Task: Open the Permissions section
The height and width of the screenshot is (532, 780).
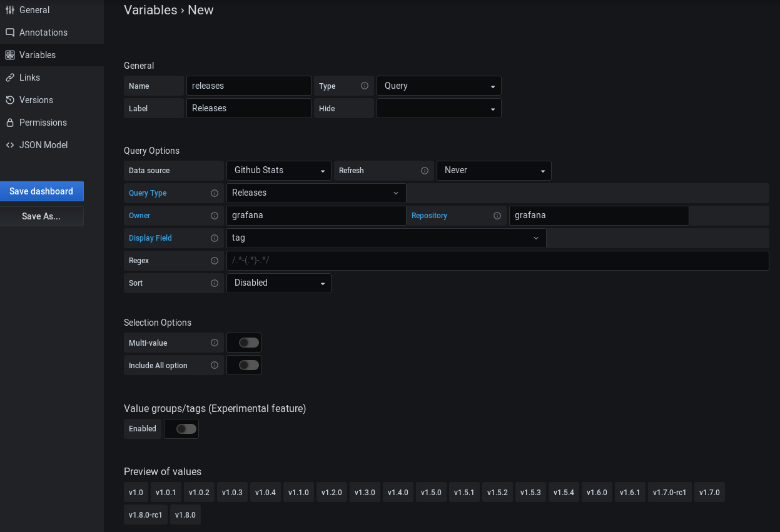Action: 10,122
